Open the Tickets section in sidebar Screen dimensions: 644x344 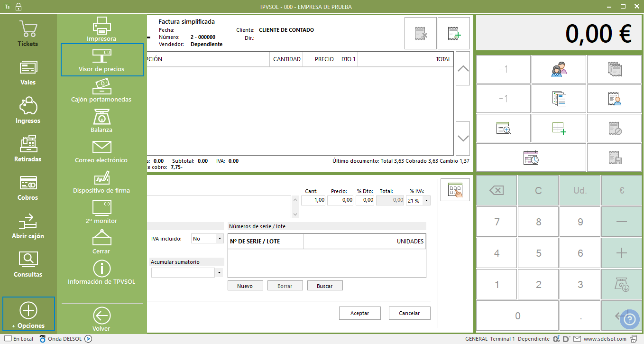pyautogui.click(x=28, y=34)
